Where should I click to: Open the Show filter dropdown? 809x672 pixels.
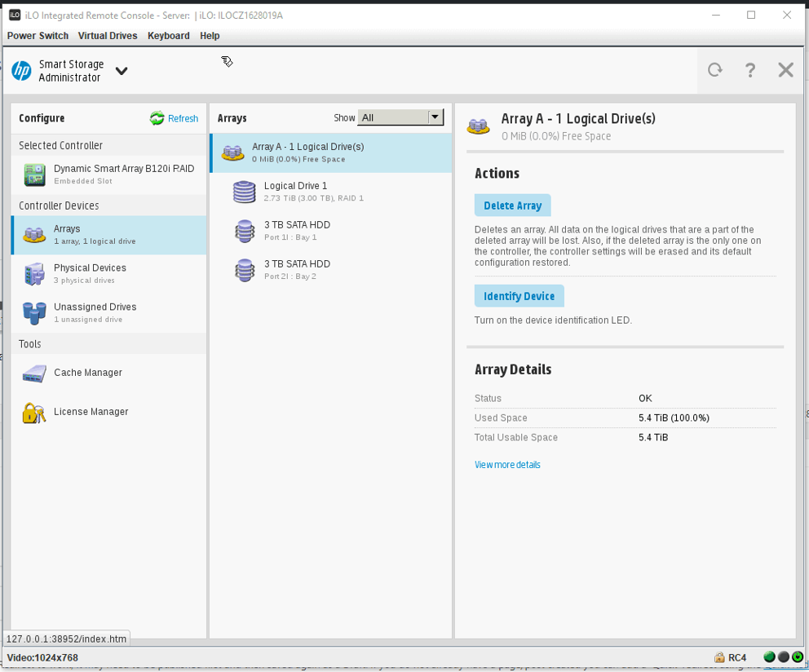pos(400,117)
